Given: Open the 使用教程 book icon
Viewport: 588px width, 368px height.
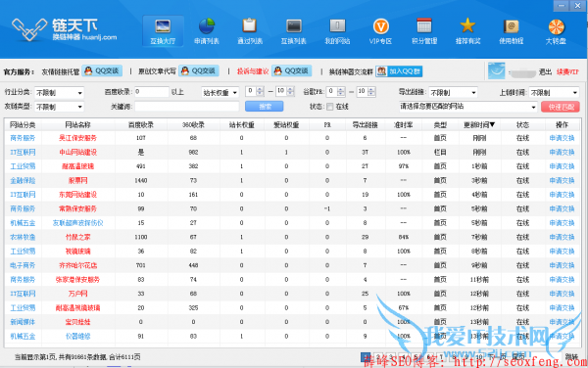Looking at the screenshot, I should (x=512, y=26).
